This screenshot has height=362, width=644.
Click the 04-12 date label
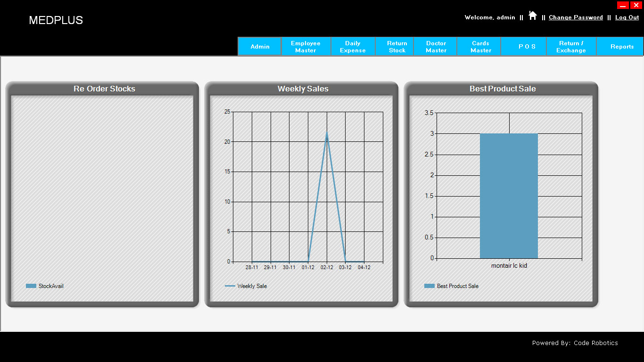click(x=364, y=268)
